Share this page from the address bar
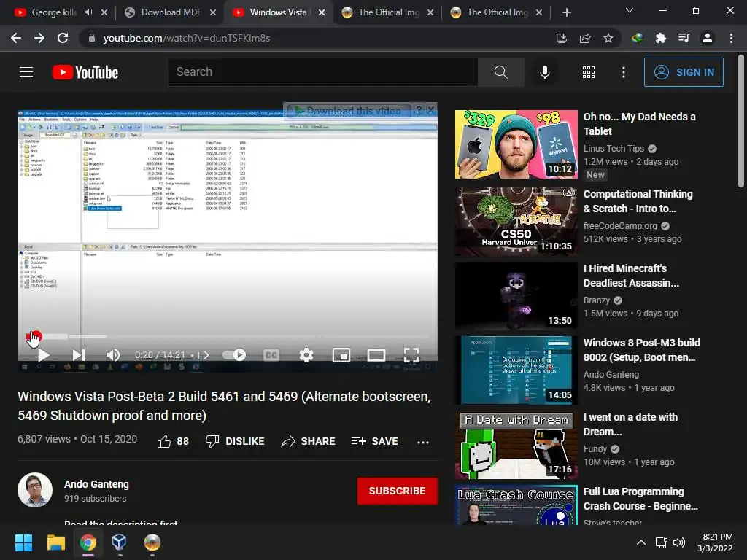Screen dimensions: 747x560 tap(584, 38)
